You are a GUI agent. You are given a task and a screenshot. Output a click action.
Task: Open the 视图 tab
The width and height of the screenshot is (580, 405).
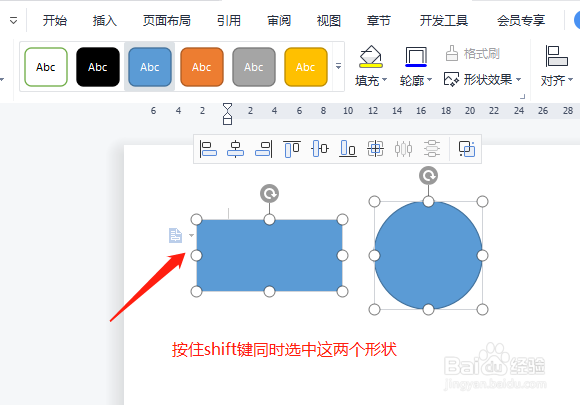329,20
